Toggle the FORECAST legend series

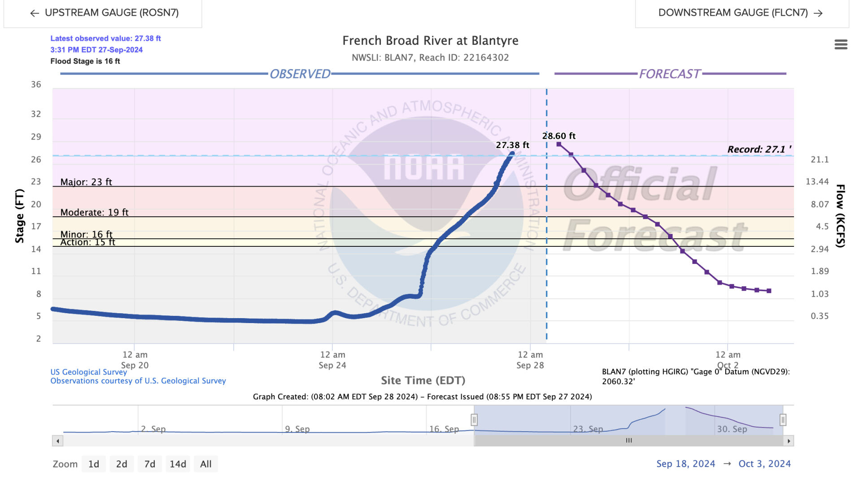669,74
